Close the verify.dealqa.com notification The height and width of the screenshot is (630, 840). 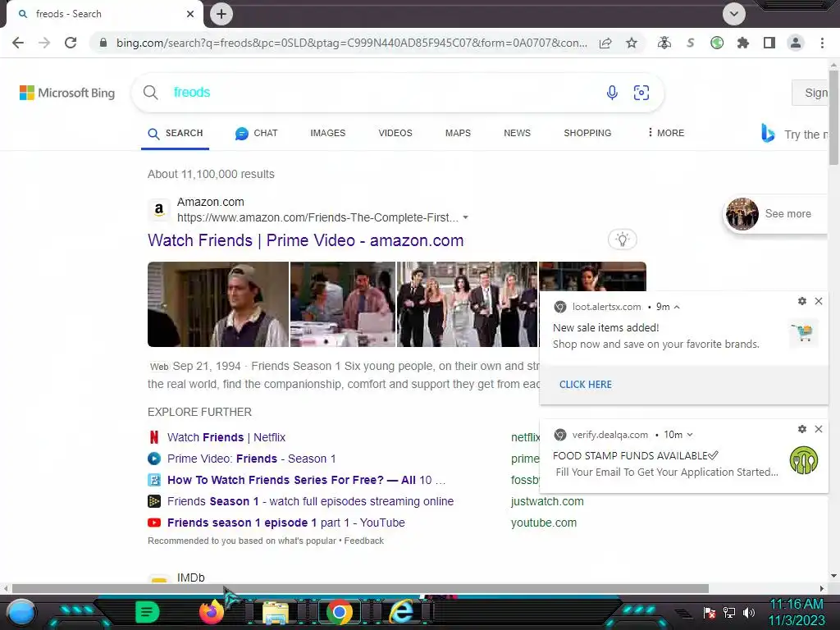click(819, 429)
